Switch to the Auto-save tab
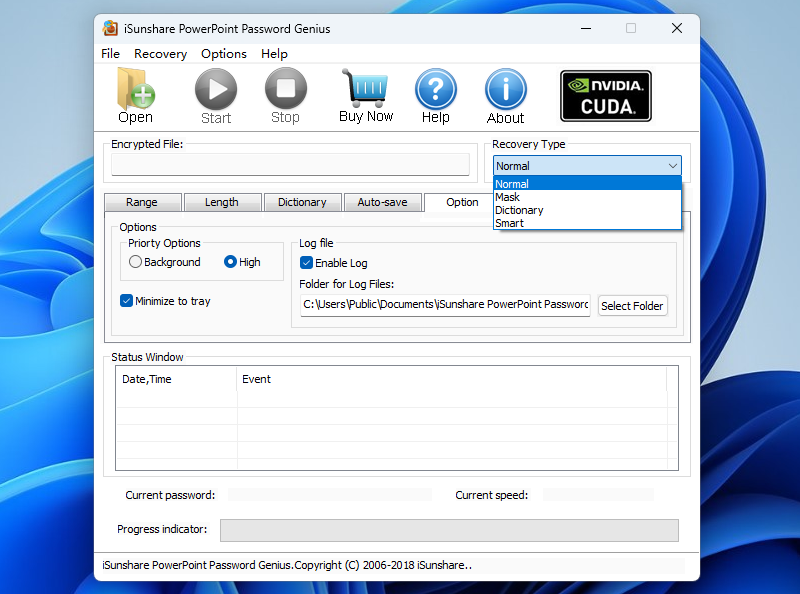This screenshot has height=594, width=800. point(382,202)
